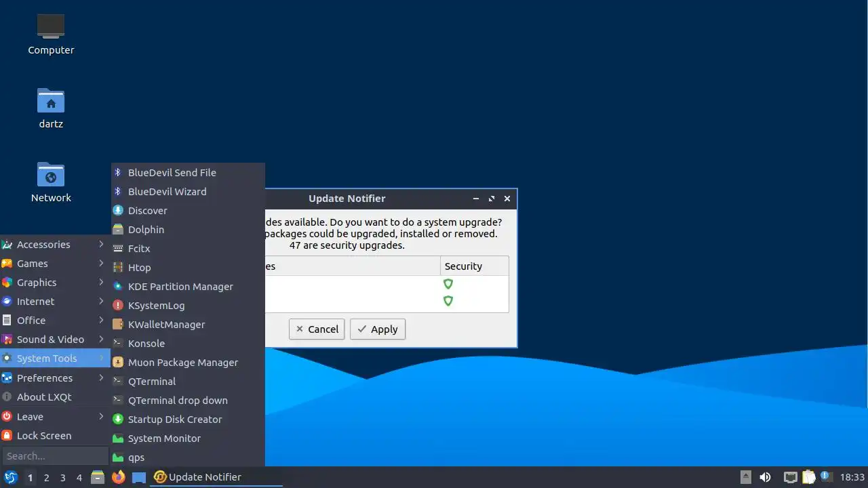
Task: Click the Security column header
Action: (474, 266)
